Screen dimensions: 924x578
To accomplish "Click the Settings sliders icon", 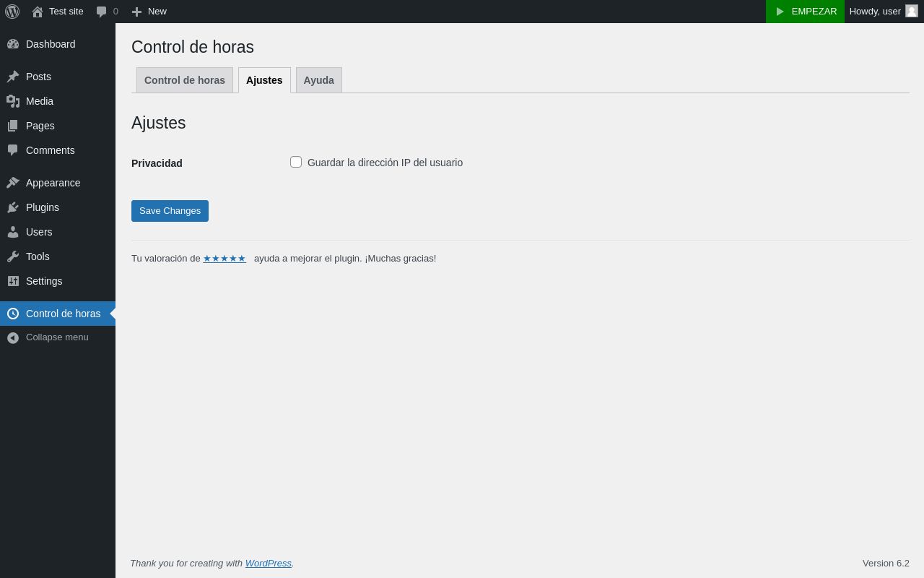I will 13,281.
